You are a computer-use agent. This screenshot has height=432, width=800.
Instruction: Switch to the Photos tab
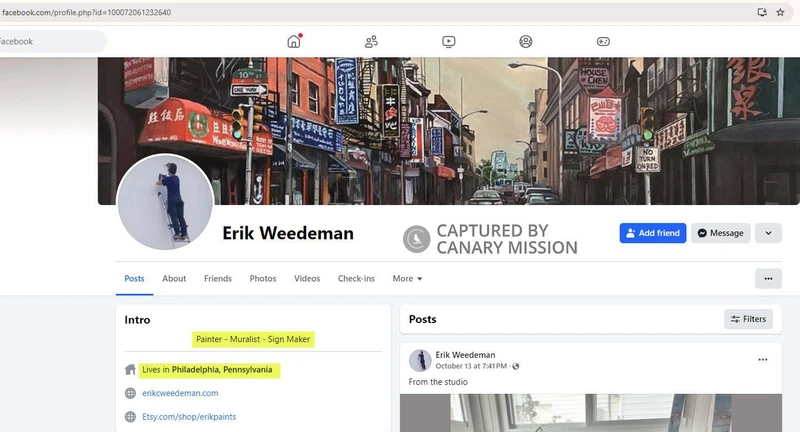(x=263, y=278)
